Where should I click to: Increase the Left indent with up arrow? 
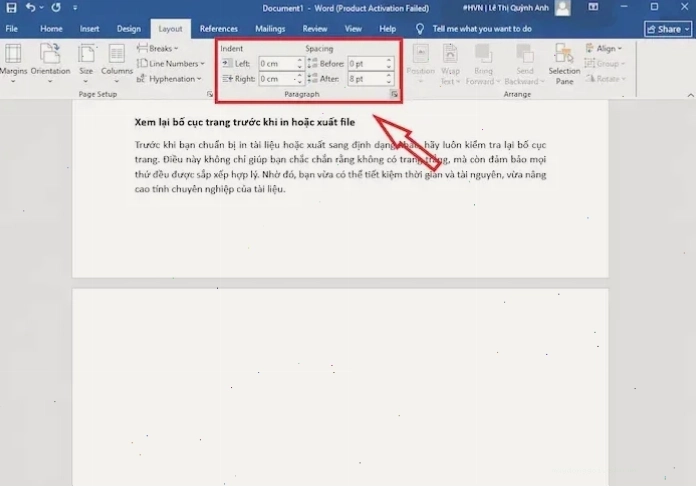click(x=300, y=60)
